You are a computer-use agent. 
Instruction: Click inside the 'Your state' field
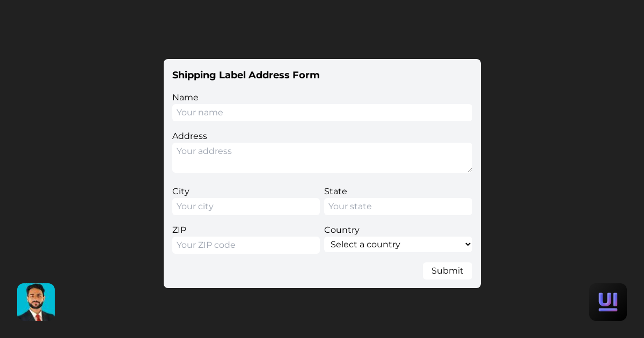[x=398, y=207]
